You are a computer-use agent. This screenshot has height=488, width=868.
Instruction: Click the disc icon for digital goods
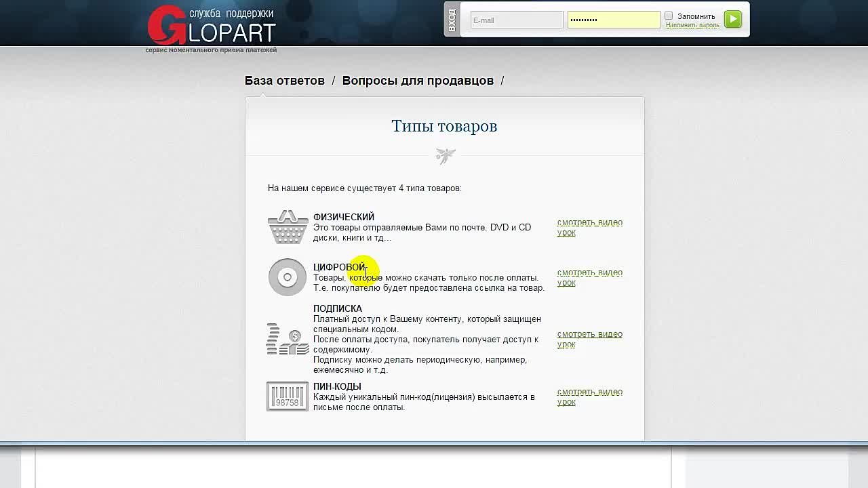288,277
